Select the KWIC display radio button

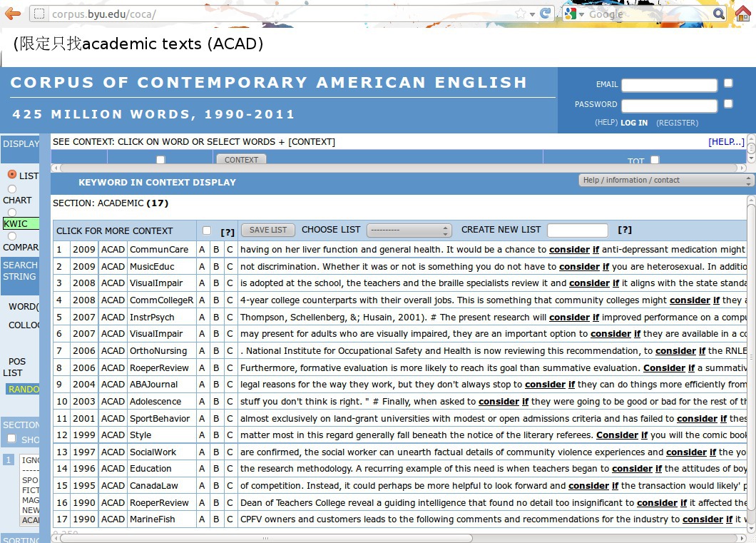[12, 212]
